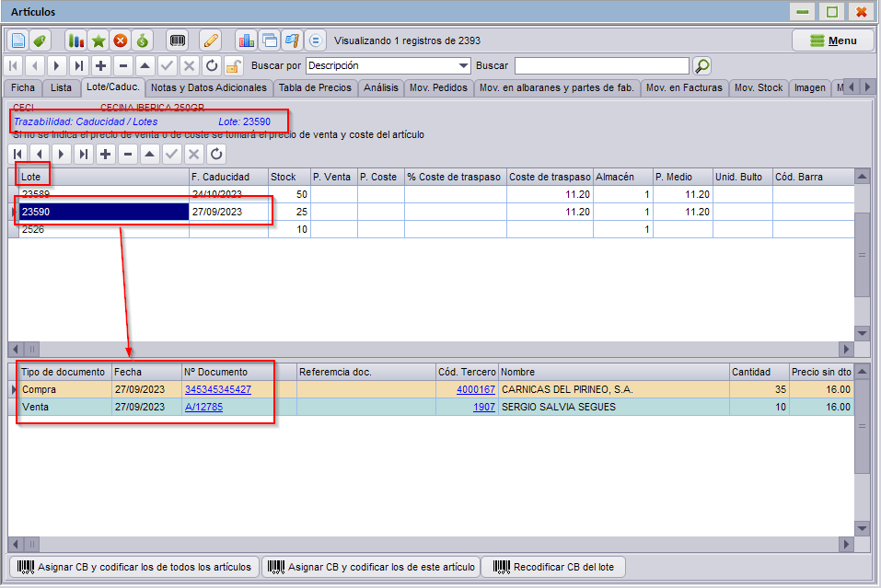Click the pencil edit icon
This screenshot has height=588, width=881.
click(211, 40)
